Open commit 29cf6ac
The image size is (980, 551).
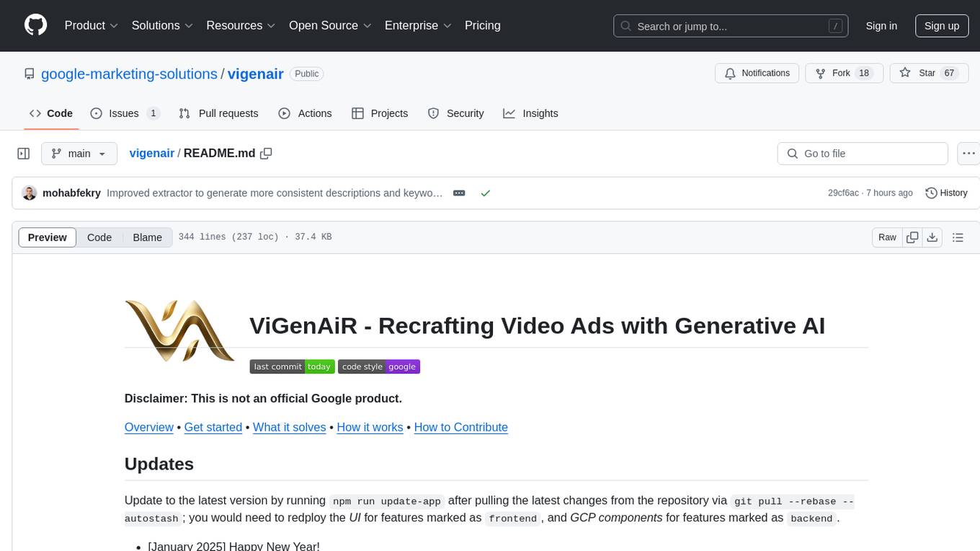pyautogui.click(x=843, y=193)
